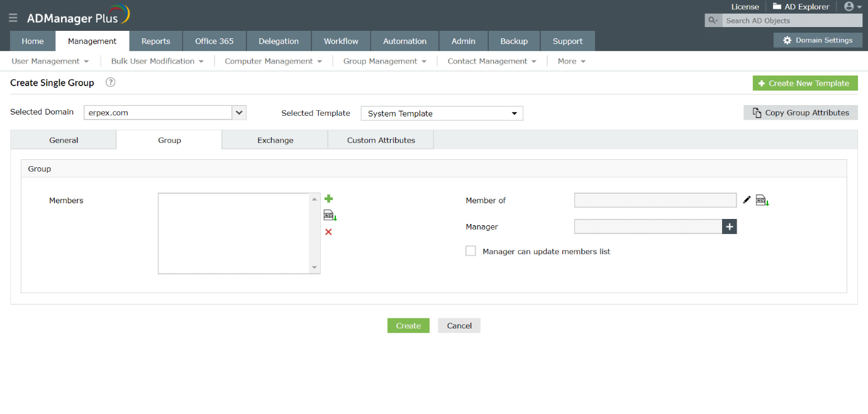Open the hamburger menu beside ADManager Plus
The width and height of the screenshot is (868, 414).
(x=13, y=18)
